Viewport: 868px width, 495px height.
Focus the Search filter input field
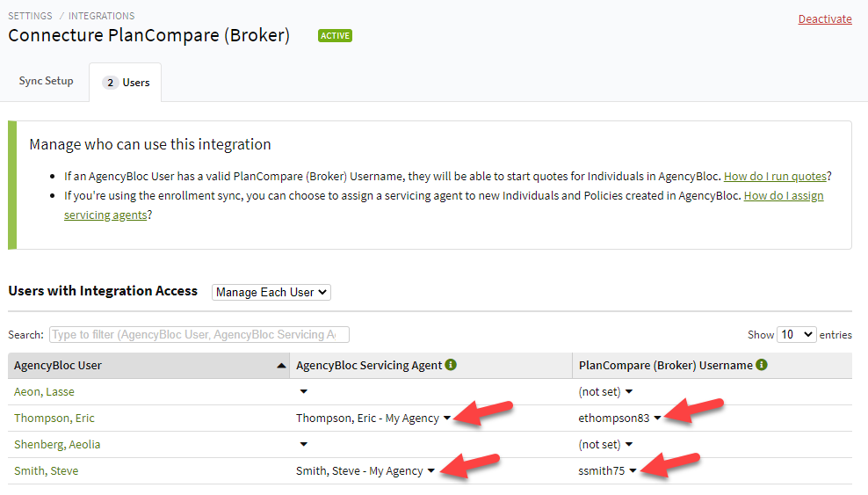click(x=199, y=334)
